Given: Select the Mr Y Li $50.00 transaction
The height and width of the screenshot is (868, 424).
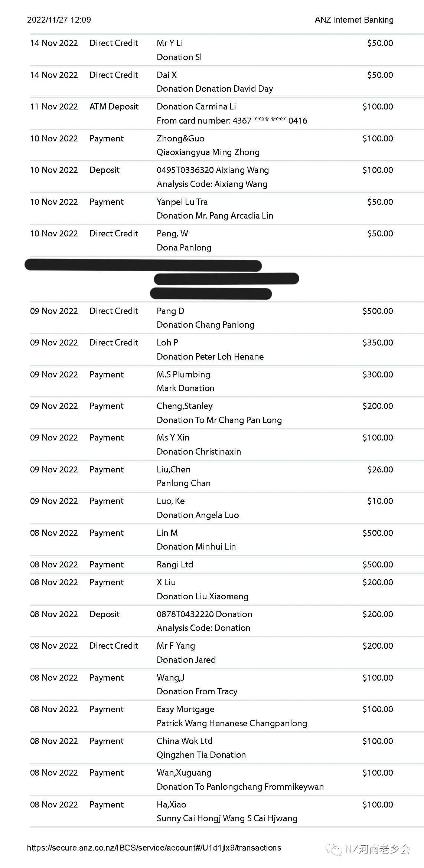Looking at the screenshot, I should pyautogui.click(x=226, y=50).
